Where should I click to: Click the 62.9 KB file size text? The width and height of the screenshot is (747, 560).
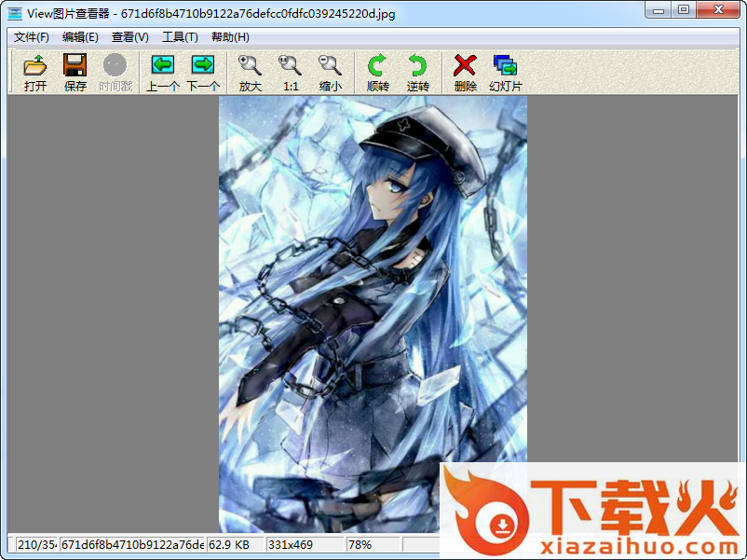point(229,544)
